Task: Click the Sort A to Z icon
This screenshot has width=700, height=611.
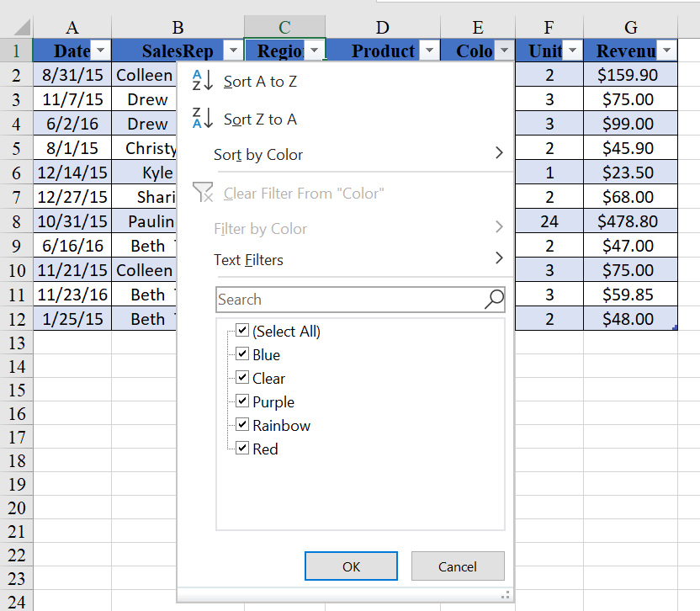Action: click(202, 81)
